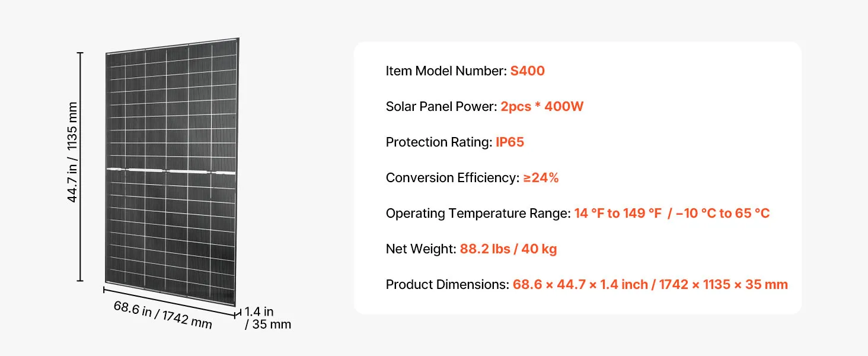Click the Protection Rating label
The width and height of the screenshot is (868, 356).
pos(439,142)
